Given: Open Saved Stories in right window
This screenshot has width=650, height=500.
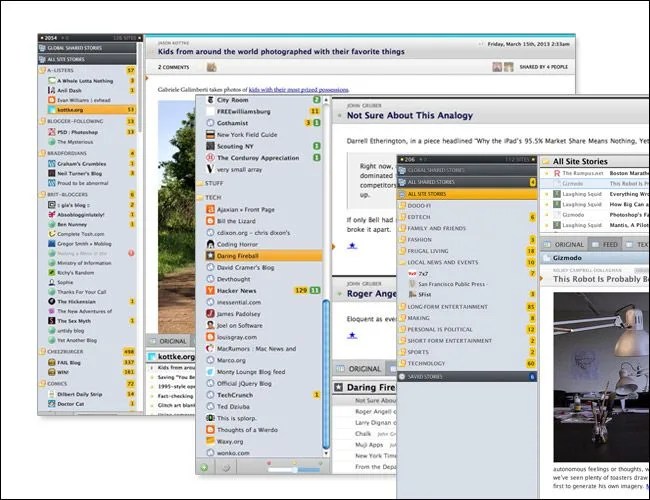Looking at the screenshot, I should [467, 376].
